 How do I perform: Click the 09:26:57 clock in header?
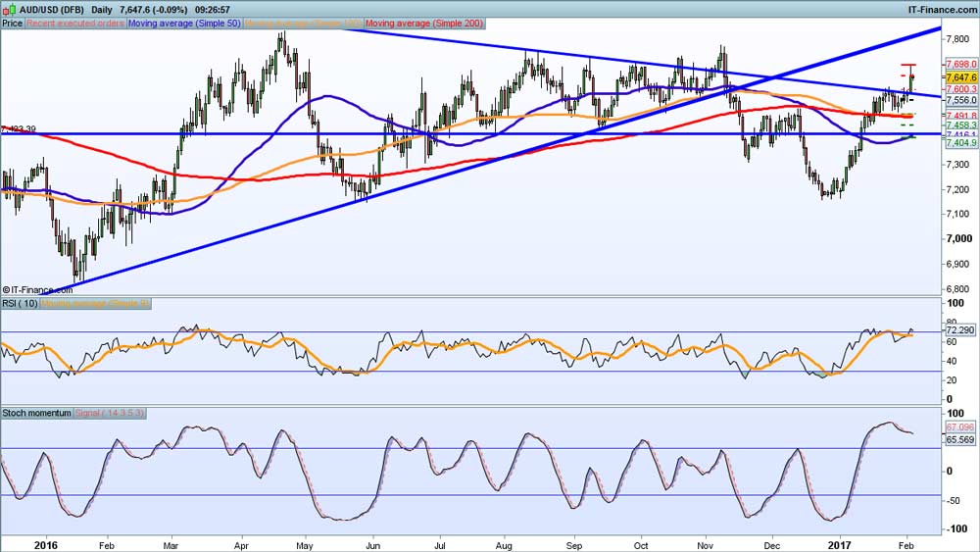(212, 10)
